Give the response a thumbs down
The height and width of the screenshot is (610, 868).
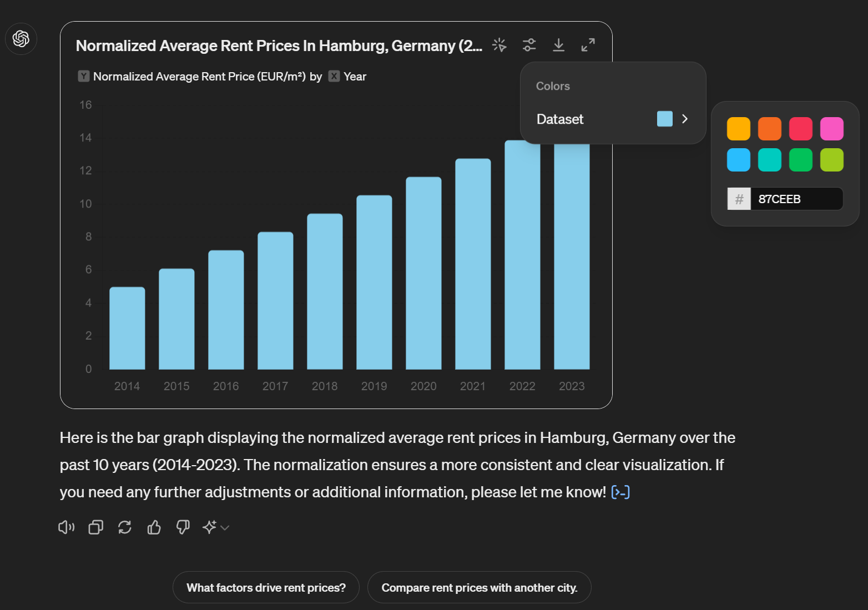[x=183, y=527]
